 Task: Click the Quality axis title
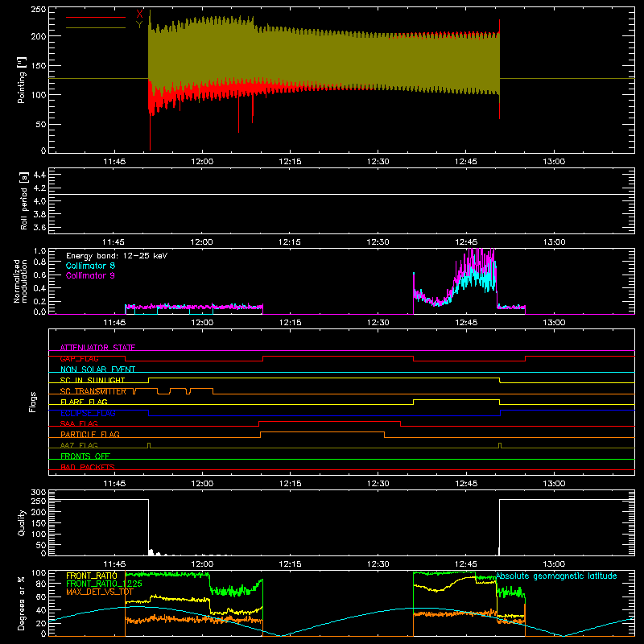pos(22,522)
